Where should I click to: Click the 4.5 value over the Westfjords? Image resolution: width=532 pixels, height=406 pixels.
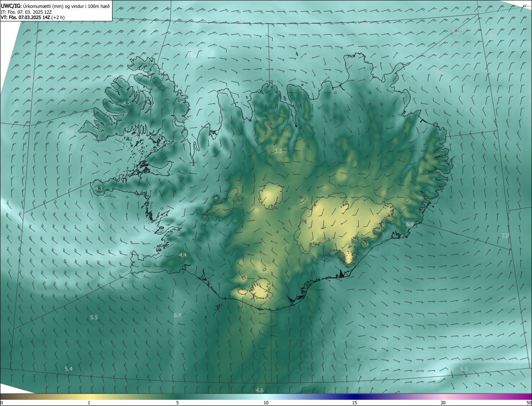(x=127, y=103)
